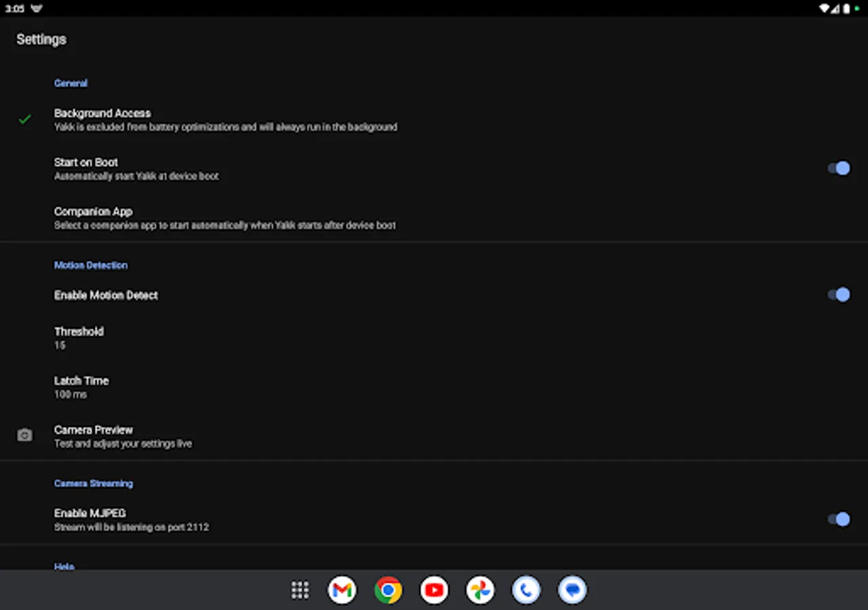Launch Gmail from the dock

click(342, 590)
